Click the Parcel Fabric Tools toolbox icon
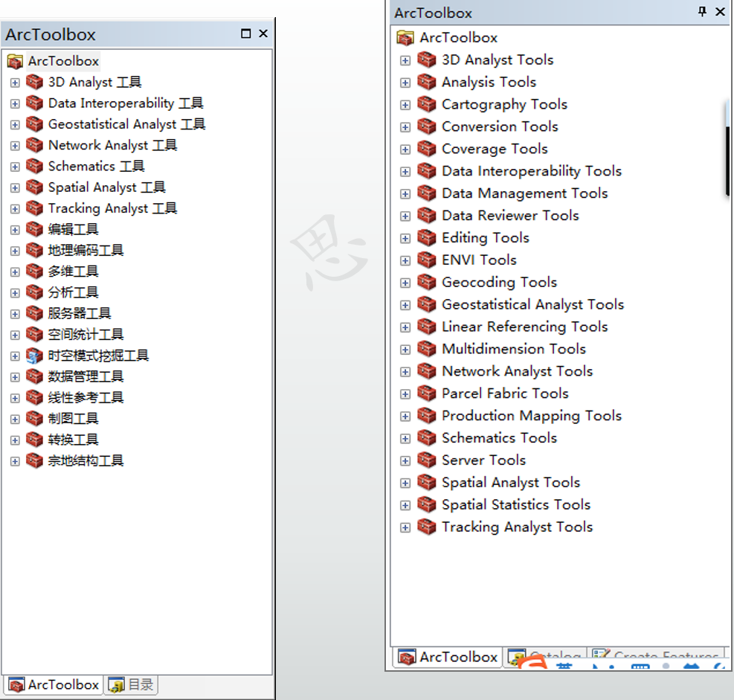734x700 pixels. tap(426, 394)
